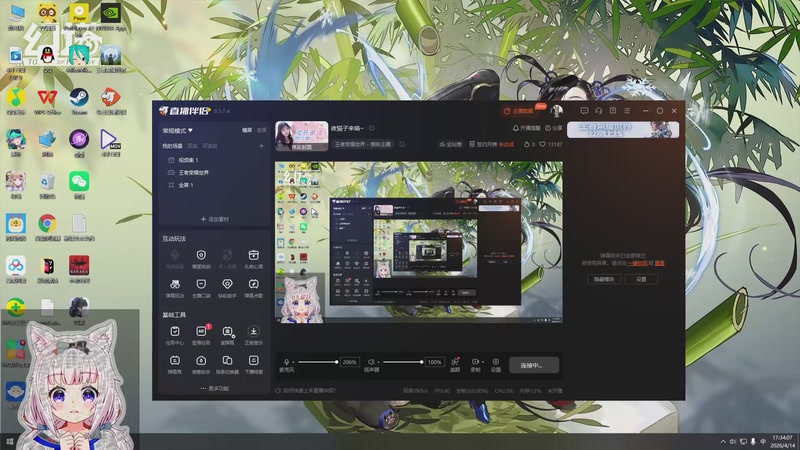
Task: Click 添加素材 to add material
Action: pos(215,219)
